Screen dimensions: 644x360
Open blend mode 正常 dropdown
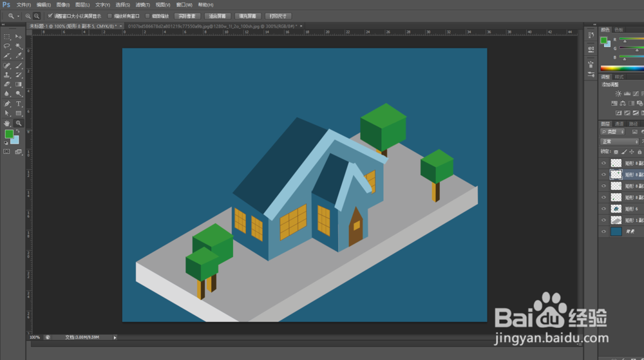click(620, 142)
